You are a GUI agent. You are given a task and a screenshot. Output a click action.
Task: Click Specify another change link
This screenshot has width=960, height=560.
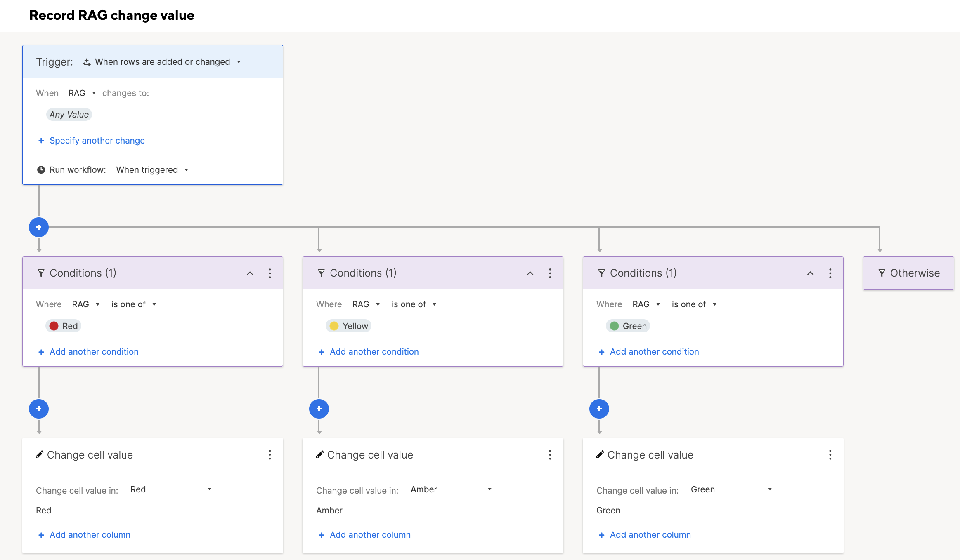92,141
